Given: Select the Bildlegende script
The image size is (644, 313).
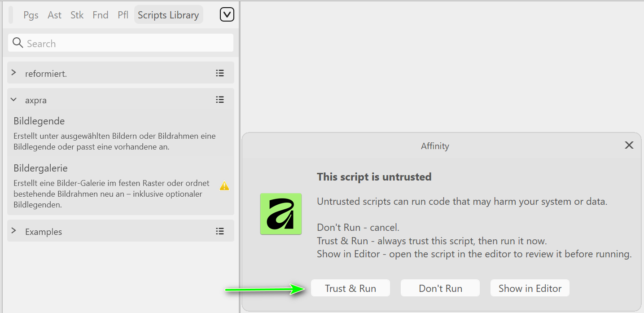Looking at the screenshot, I should (x=121, y=133).
